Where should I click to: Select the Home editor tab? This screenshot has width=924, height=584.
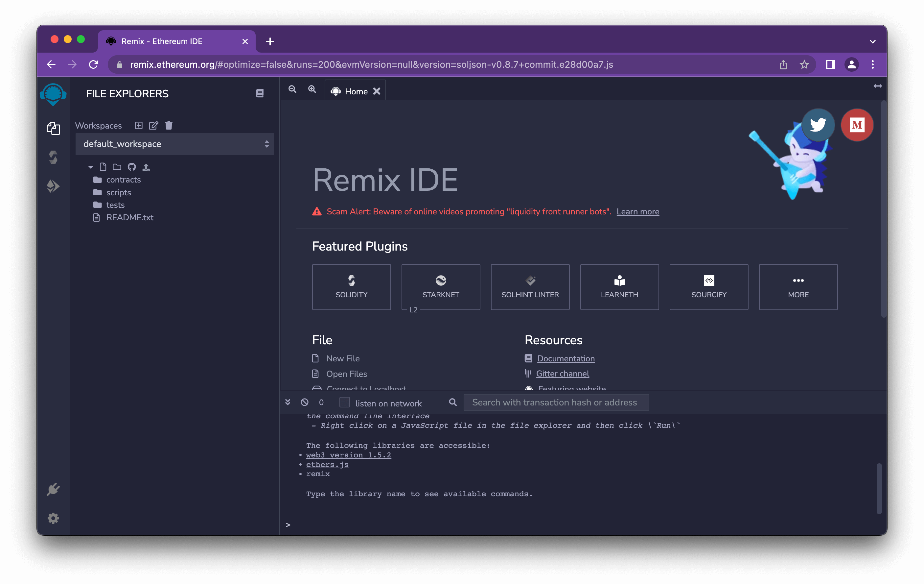[x=355, y=91]
